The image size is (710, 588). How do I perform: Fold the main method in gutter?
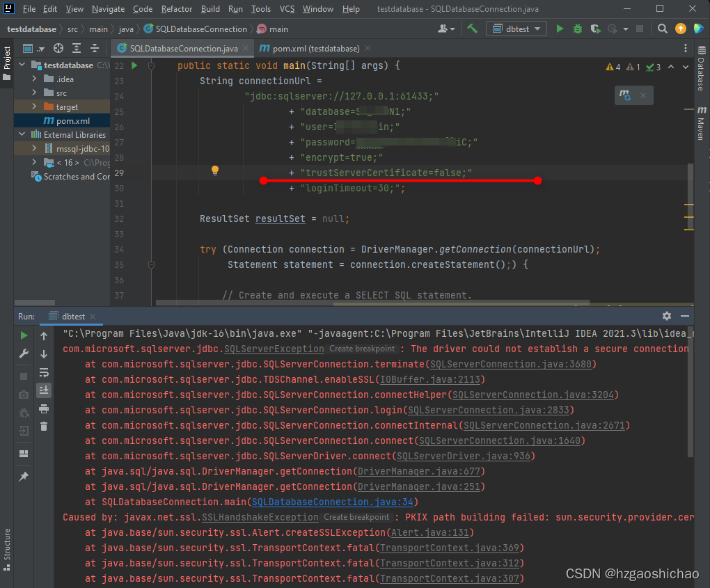(x=151, y=66)
